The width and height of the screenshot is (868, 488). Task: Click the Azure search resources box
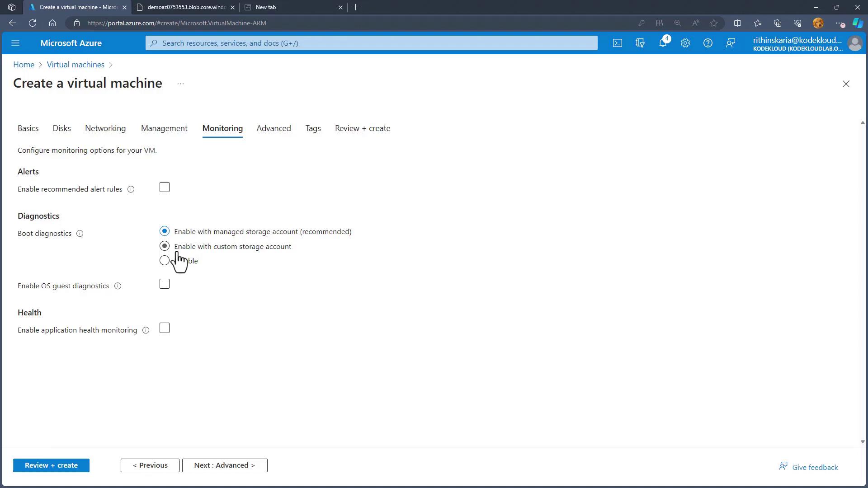371,43
